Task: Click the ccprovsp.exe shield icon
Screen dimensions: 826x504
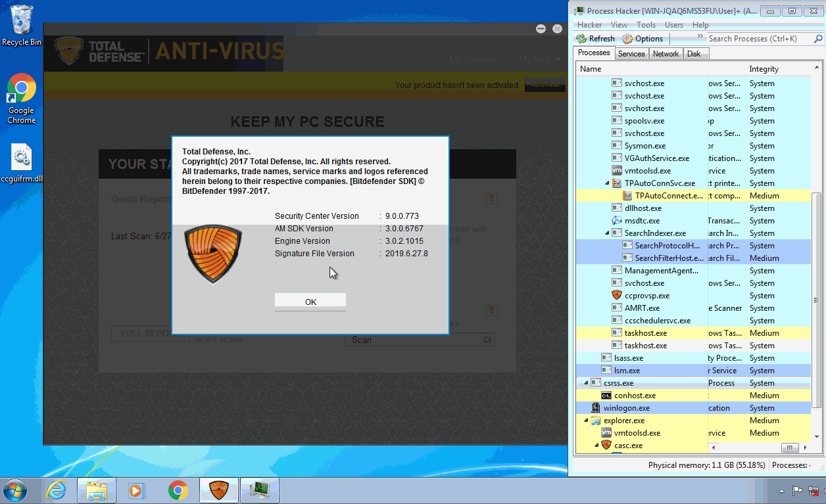Action: [617, 296]
